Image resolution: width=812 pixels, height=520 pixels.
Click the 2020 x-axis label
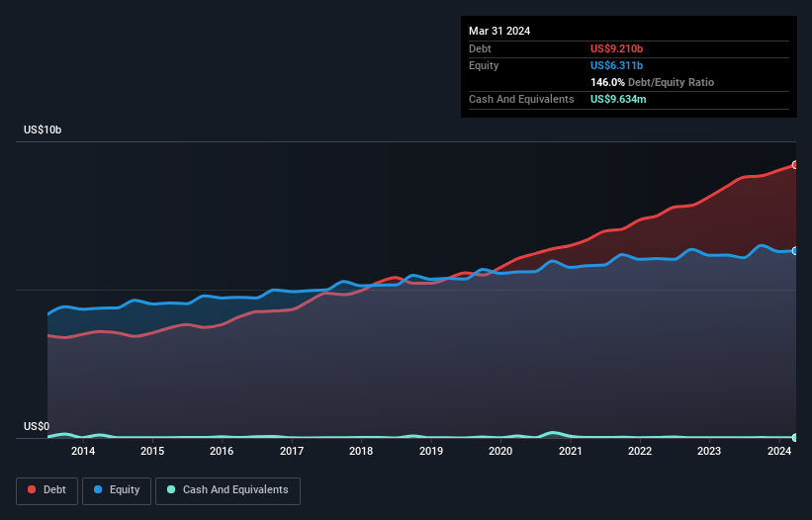click(500, 451)
